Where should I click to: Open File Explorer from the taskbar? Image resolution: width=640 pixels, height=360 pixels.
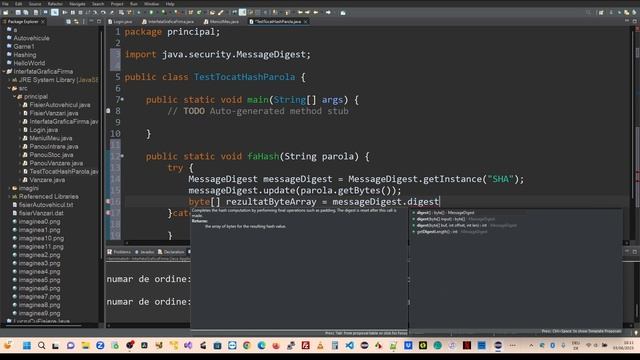click(85, 346)
